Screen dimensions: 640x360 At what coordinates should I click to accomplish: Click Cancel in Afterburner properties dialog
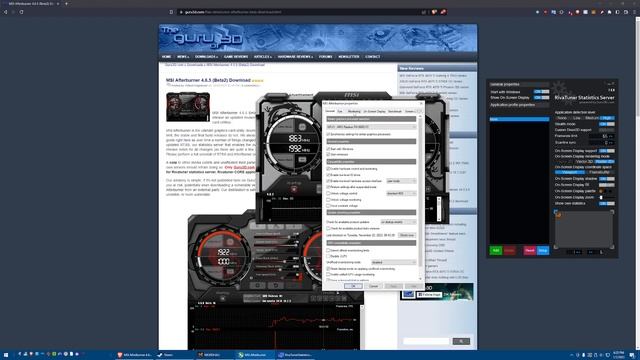[x=373, y=286]
